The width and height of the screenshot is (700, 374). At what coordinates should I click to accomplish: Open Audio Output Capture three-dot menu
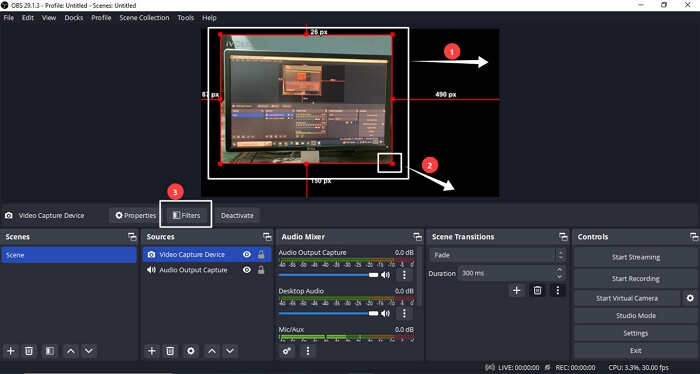(x=404, y=274)
